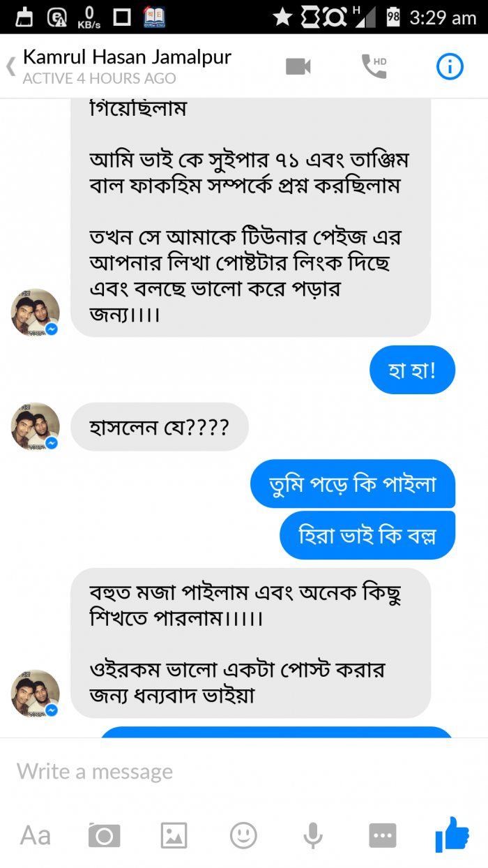488x868 pixels.
Task: Start a video call with Kamrul
Action: (298, 66)
